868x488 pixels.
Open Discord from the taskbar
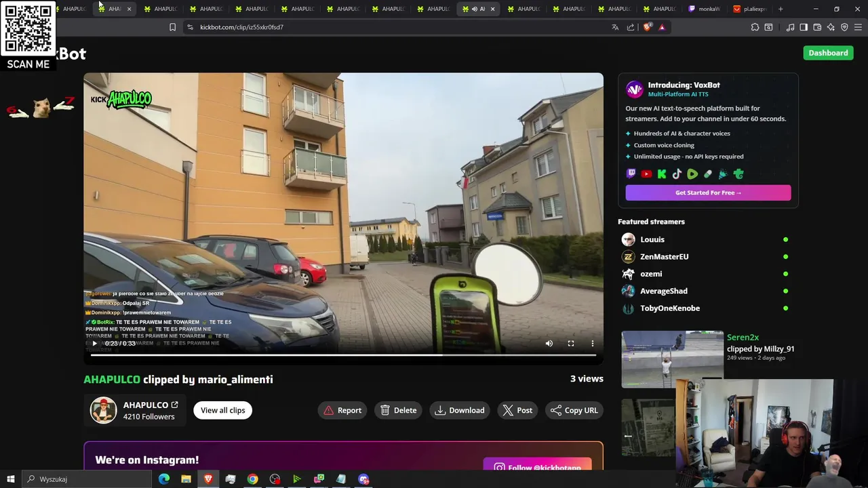[363, 479]
